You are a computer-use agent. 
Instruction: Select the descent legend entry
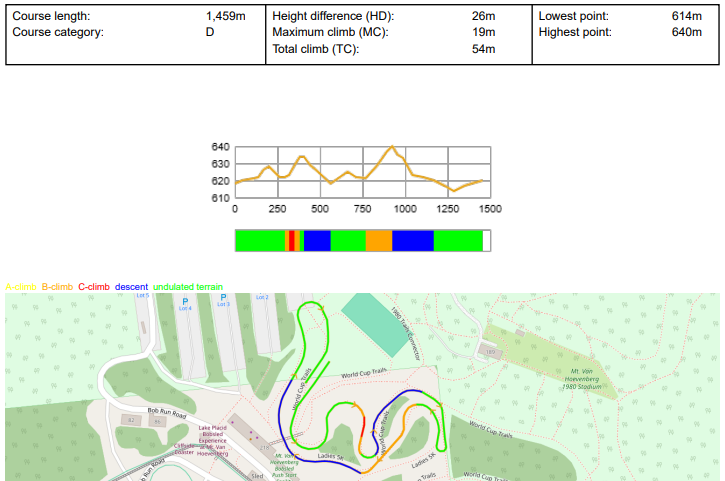[x=131, y=287]
